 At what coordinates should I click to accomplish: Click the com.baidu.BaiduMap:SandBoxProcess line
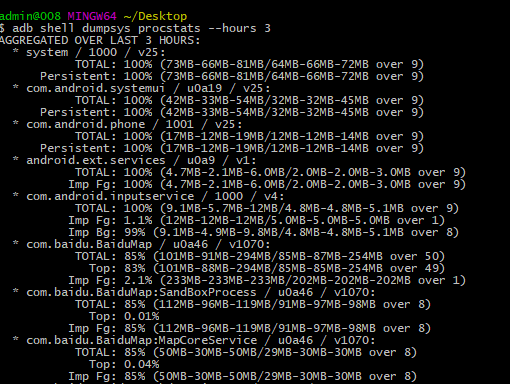tap(194, 292)
